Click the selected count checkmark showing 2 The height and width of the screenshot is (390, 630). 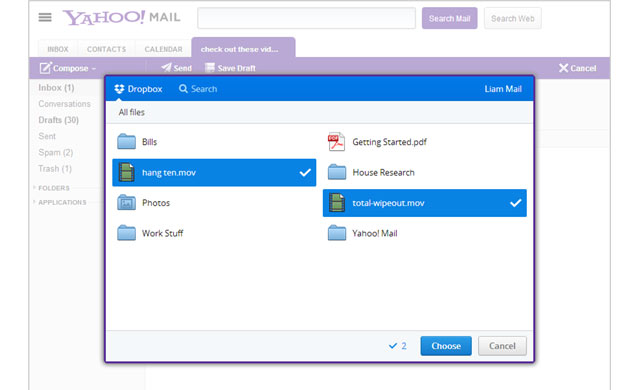(393, 345)
